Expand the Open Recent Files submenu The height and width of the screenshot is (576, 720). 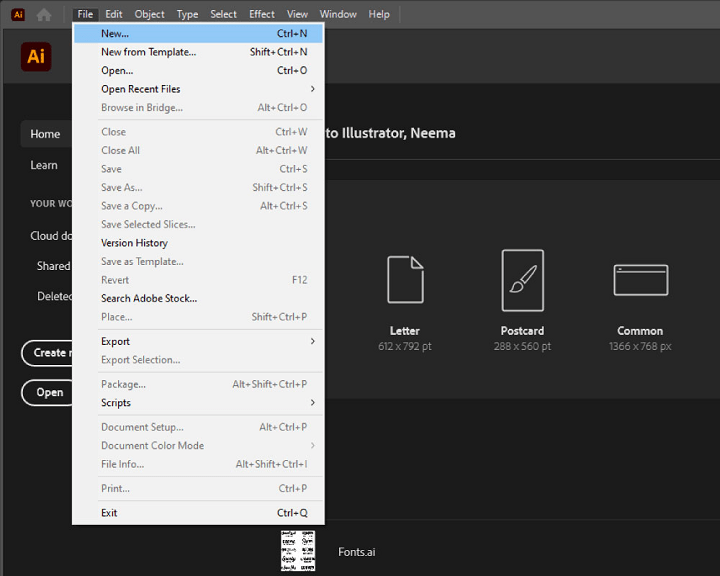tap(198, 89)
